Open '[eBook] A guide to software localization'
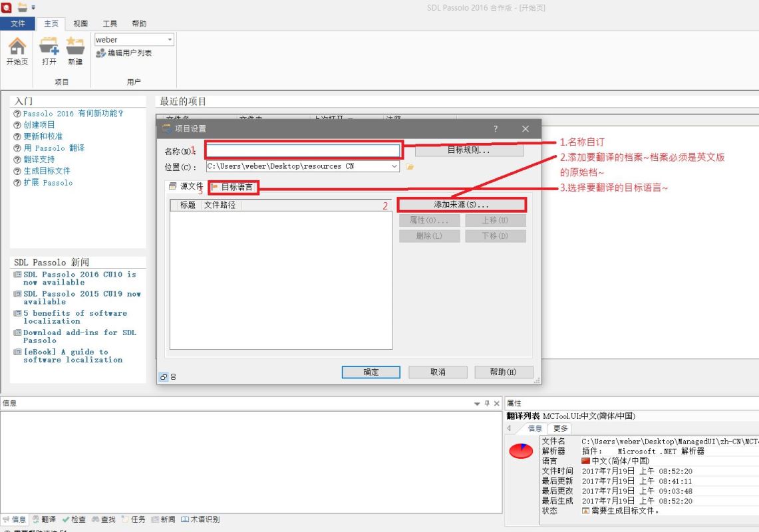The image size is (759, 532). [73, 356]
